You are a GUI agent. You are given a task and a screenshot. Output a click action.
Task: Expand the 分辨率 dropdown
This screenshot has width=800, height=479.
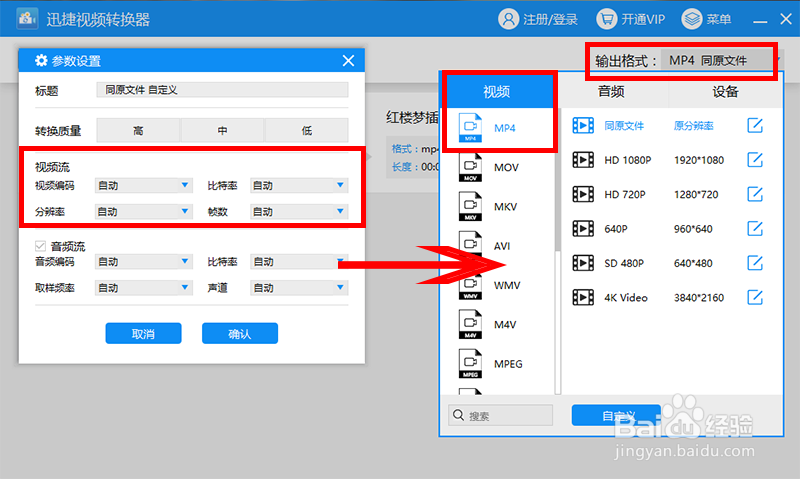[x=144, y=211]
